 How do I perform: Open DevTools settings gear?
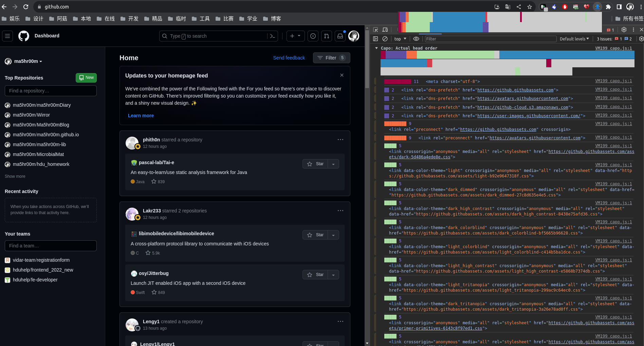624,30
